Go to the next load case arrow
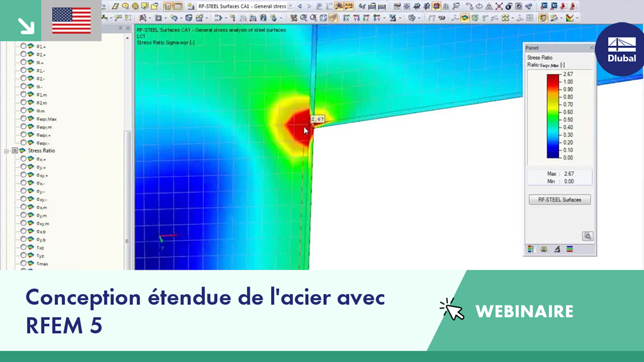Screen dimensions: 644x362 pyautogui.click(x=309, y=6)
